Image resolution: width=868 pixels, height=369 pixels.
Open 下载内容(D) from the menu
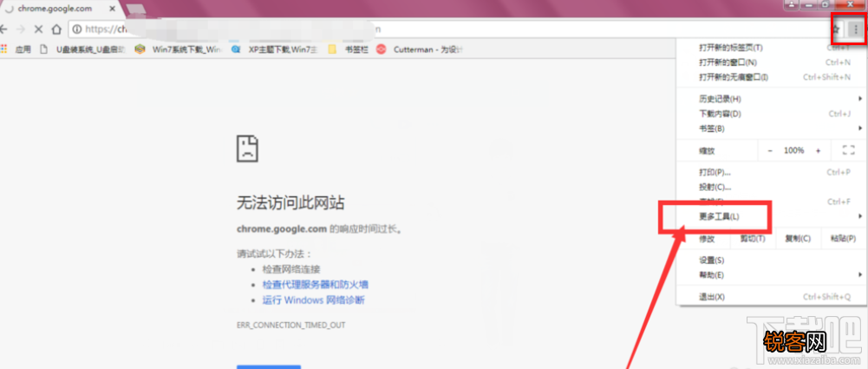tap(770, 114)
